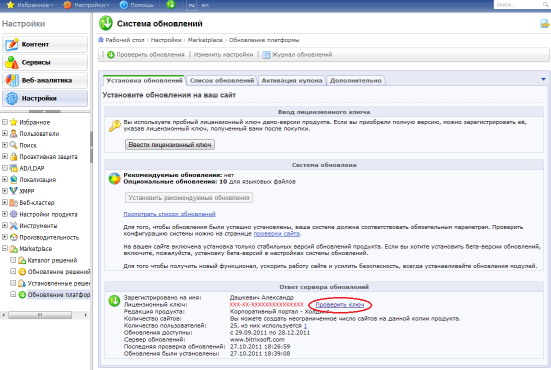Click the yellow icon at top right of page
This screenshot has width=551, height=370.
(x=544, y=24)
